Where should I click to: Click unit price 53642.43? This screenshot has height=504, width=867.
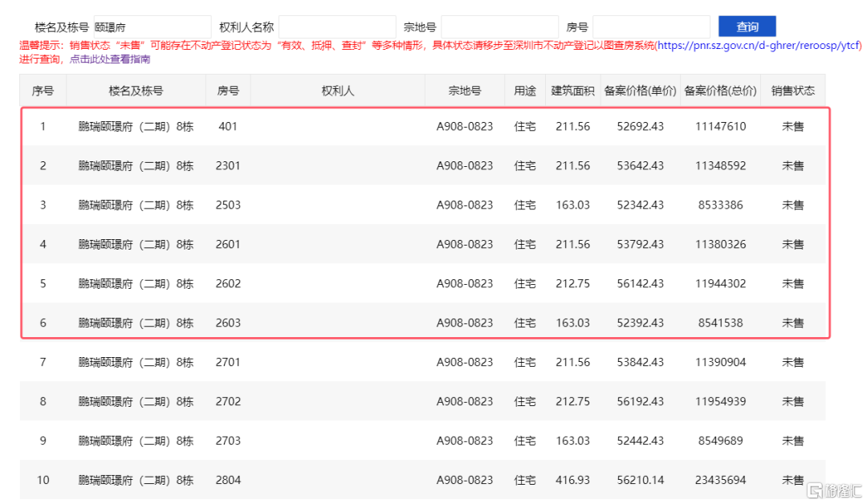(x=641, y=166)
